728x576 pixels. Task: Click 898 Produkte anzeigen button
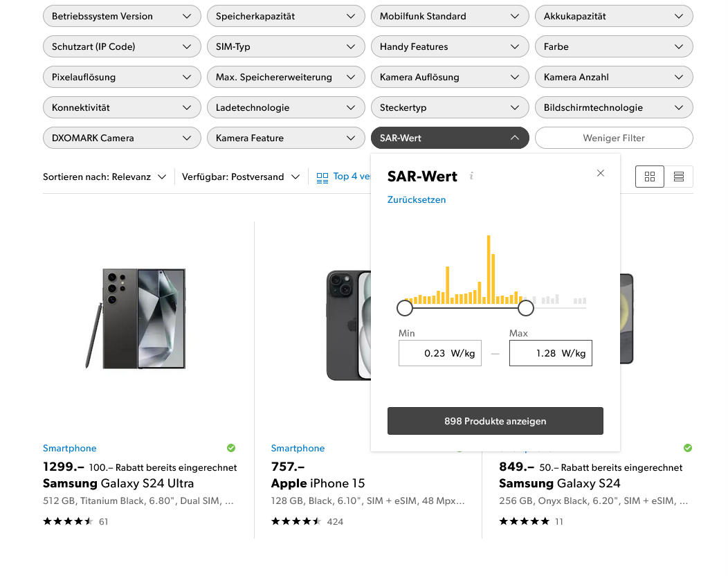coord(495,421)
